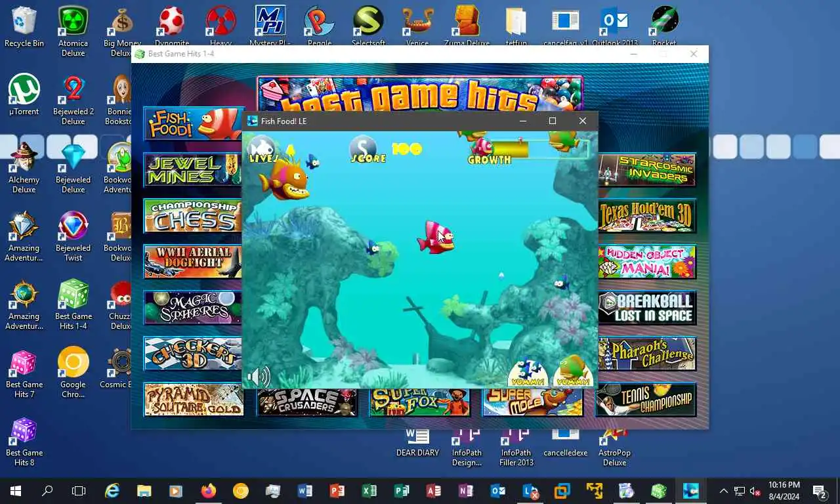Open muted volume icon in tray
Viewport: 840px width, 504px height.
(755, 491)
